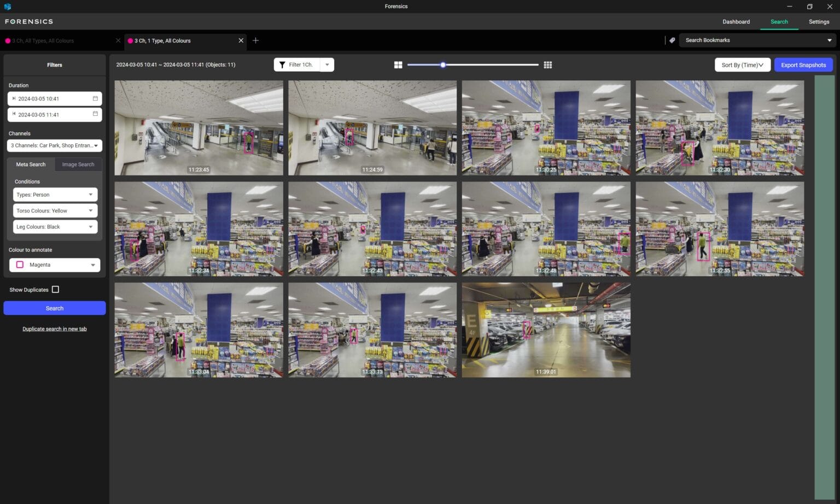Open Duplicate search in new tab link
840x504 pixels.
click(x=54, y=329)
